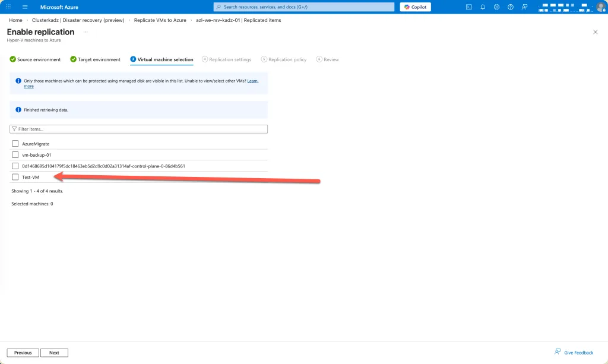Click the Give Feedback link
This screenshot has width=608, height=364.
pos(574,353)
